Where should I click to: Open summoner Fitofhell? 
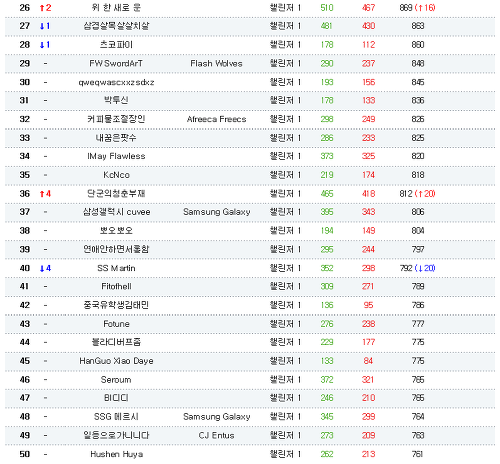point(116,287)
